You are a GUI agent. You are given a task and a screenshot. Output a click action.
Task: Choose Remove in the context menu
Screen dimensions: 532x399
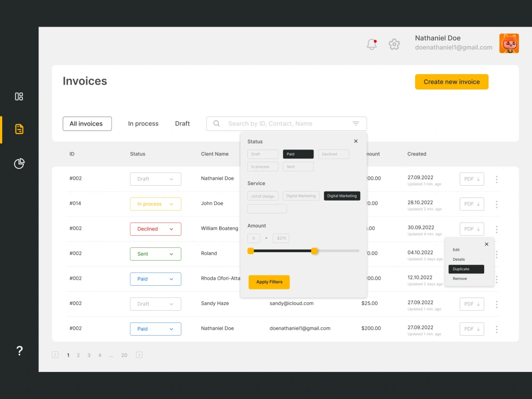[x=460, y=279]
